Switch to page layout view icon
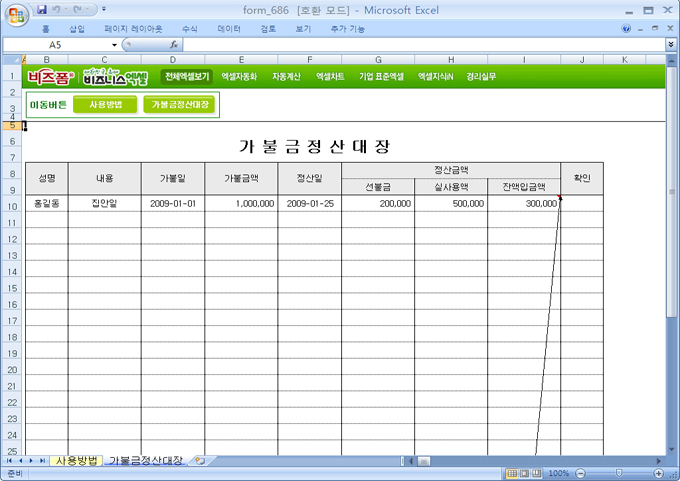The width and height of the screenshot is (680, 481). coord(525,473)
